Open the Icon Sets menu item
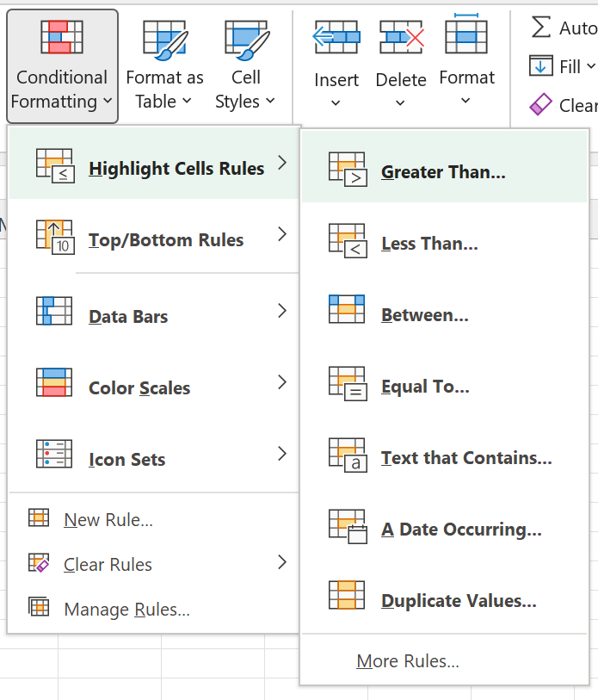The image size is (598, 700). (x=126, y=460)
